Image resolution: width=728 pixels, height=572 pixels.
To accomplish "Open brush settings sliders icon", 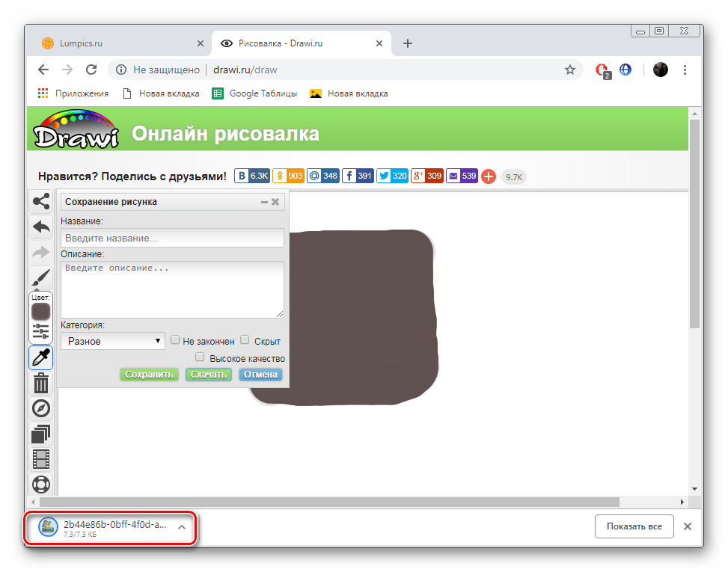I will (41, 331).
